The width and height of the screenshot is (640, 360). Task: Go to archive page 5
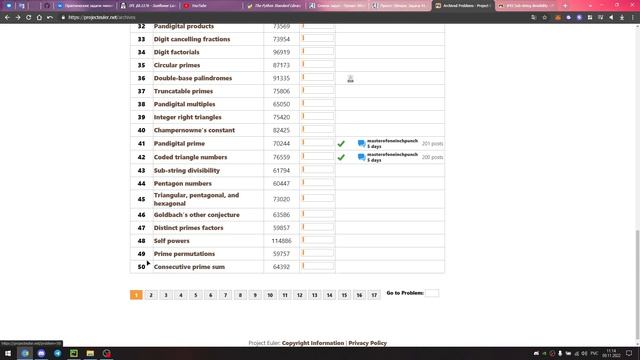[x=196, y=295]
